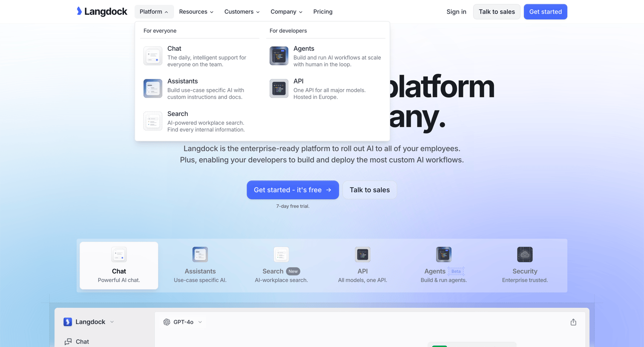Viewport: 644px width, 347px height.
Task: Expand the Resources dropdown menu
Action: point(196,12)
